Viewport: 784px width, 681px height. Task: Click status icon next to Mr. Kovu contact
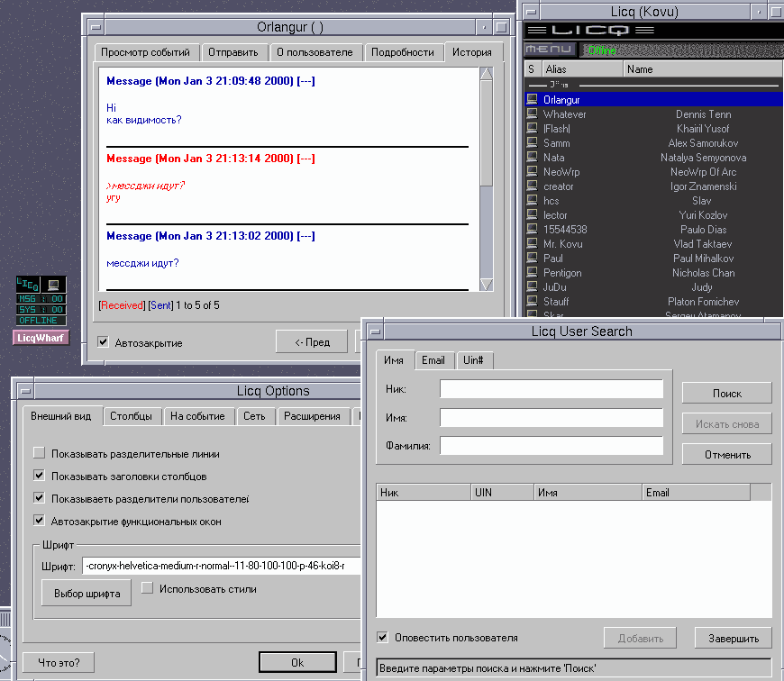coord(532,243)
